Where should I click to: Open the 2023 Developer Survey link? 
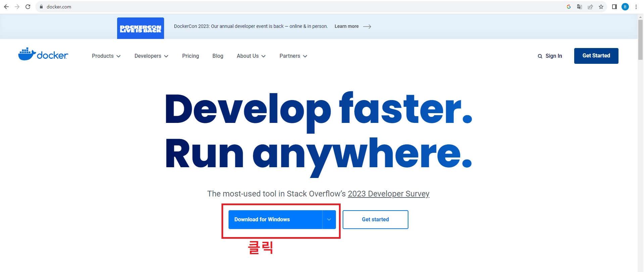[x=389, y=194]
